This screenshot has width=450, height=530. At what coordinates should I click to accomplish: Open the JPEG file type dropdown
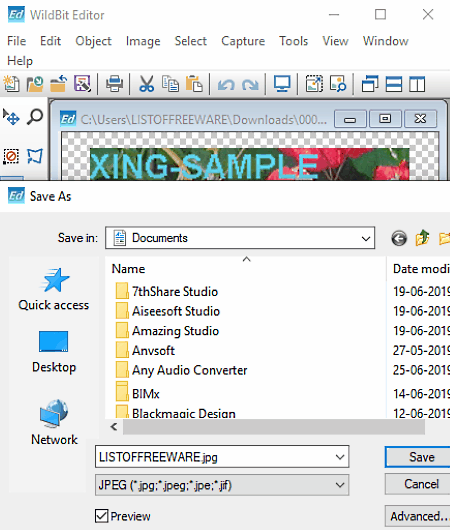(222, 485)
